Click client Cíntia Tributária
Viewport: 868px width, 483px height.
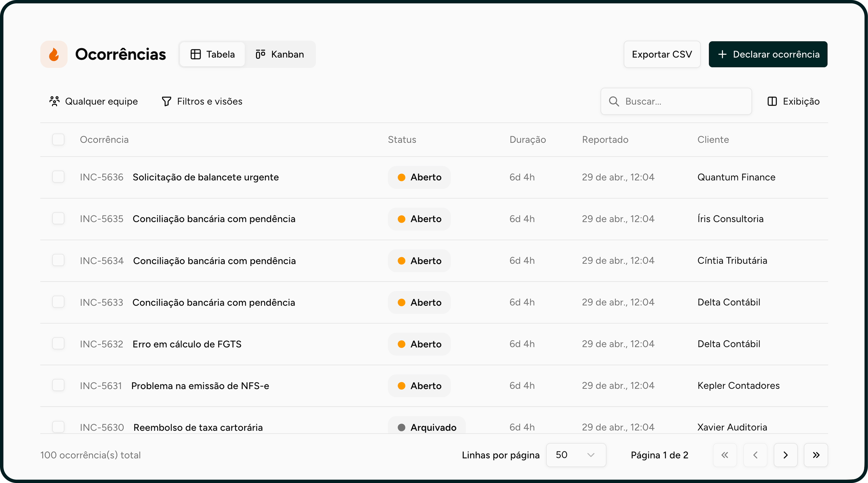(x=732, y=260)
